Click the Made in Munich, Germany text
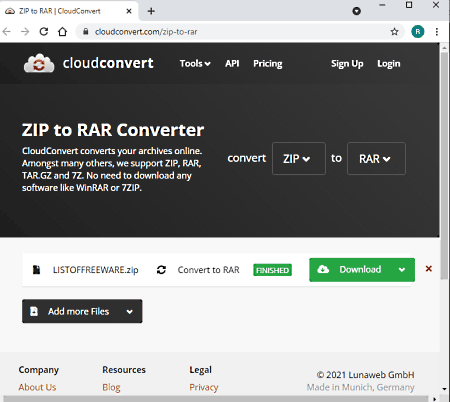This screenshot has height=402, width=450. pos(360,387)
